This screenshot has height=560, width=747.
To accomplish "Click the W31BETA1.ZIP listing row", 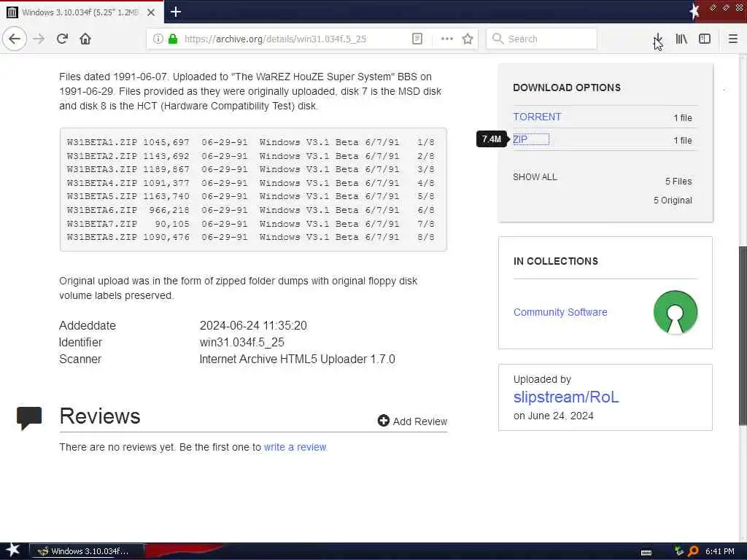I will [251, 142].
